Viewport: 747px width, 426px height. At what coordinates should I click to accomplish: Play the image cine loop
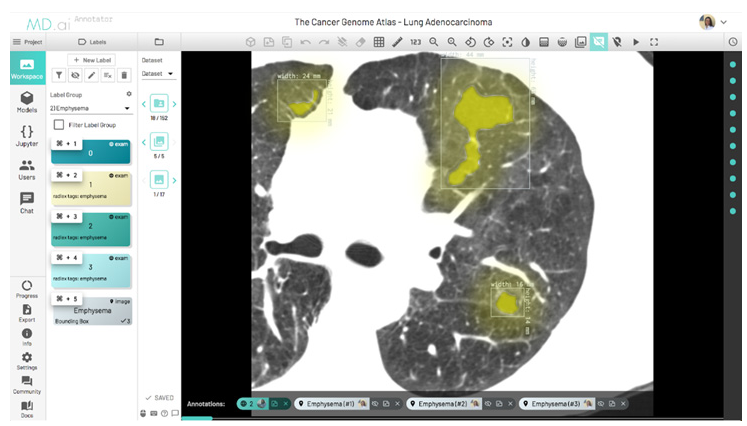click(636, 42)
